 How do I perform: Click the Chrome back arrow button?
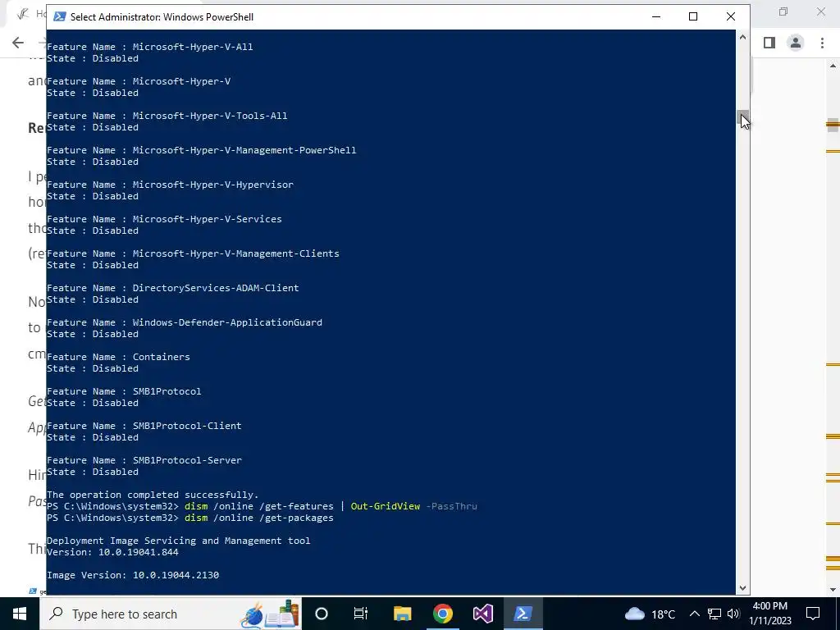18,43
